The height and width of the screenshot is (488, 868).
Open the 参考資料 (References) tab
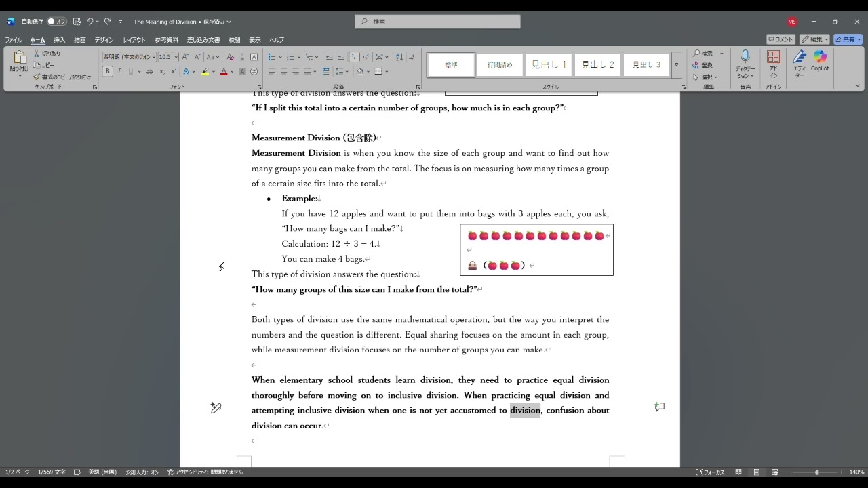(x=167, y=40)
